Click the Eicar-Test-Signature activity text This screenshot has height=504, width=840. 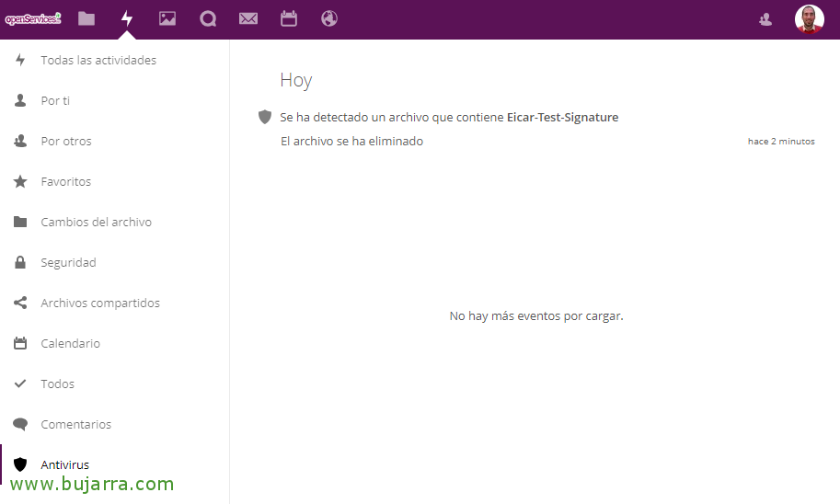click(x=562, y=118)
